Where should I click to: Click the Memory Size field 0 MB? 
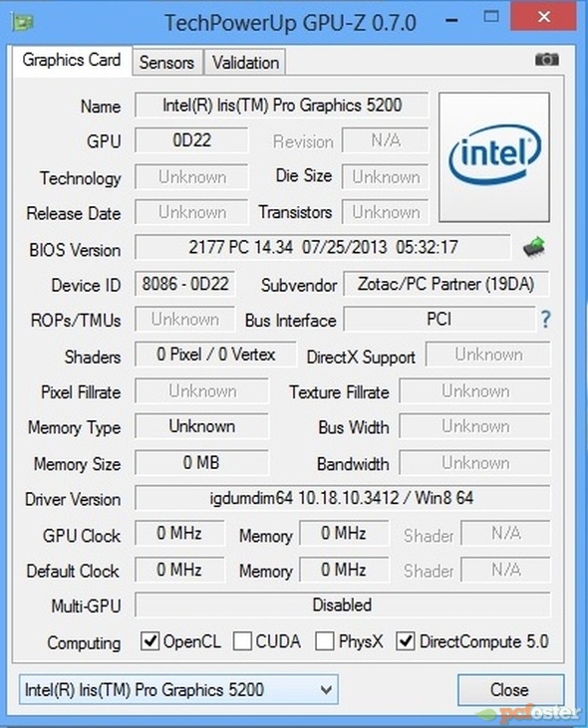201,462
